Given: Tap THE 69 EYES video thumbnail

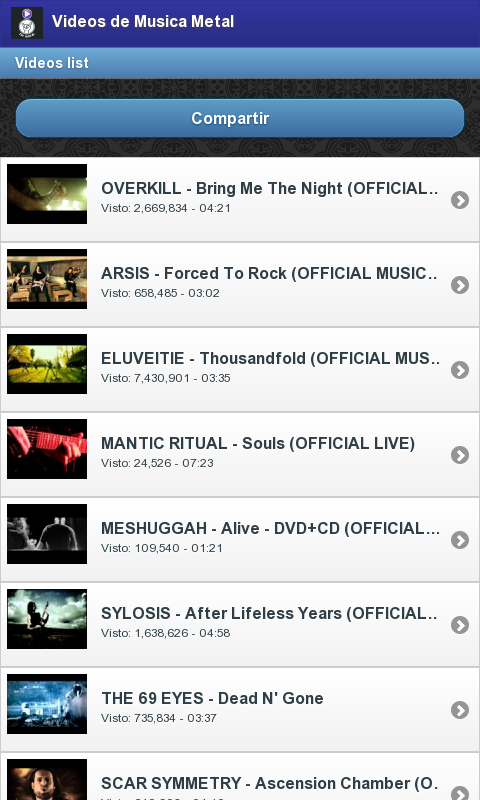Looking at the screenshot, I should [47, 704].
